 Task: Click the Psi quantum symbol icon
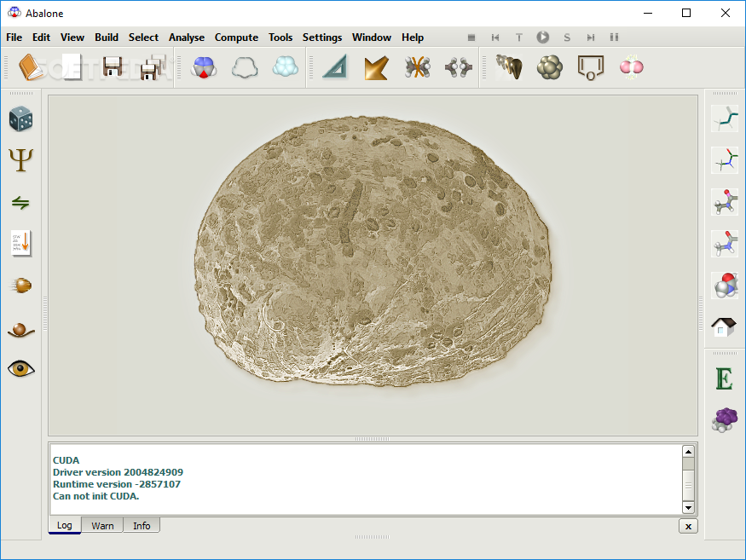click(x=21, y=160)
